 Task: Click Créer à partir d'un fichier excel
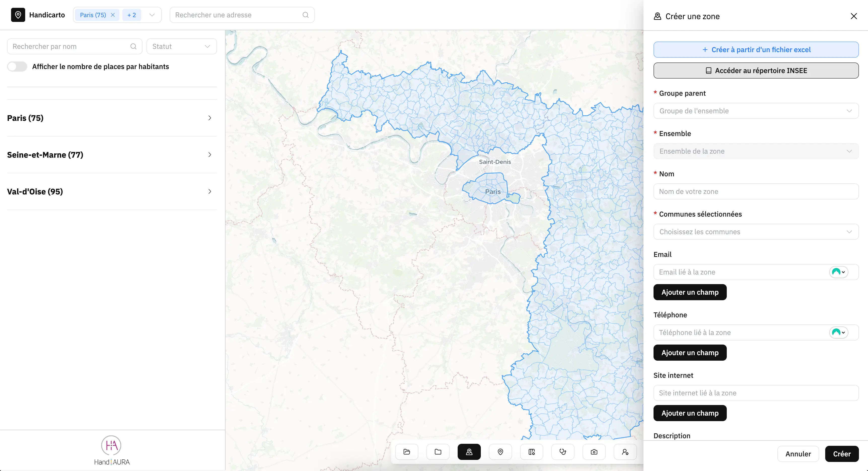click(755, 50)
